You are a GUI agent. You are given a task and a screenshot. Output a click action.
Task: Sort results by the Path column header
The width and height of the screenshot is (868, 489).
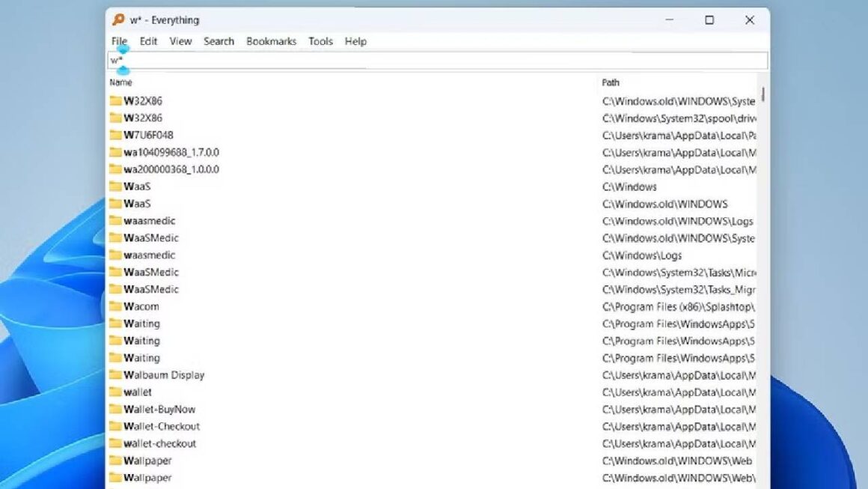pyautogui.click(x=611, y=82)
